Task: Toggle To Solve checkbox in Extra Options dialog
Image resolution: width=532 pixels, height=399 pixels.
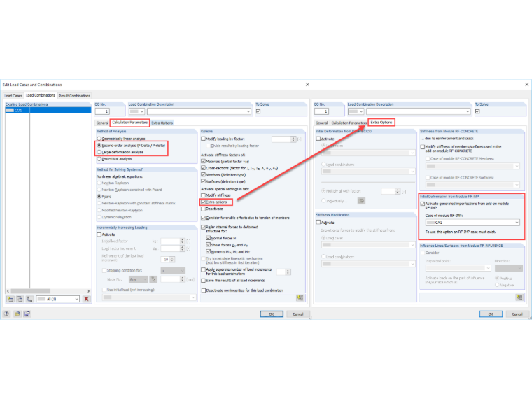Action: [x=477, y=111]
